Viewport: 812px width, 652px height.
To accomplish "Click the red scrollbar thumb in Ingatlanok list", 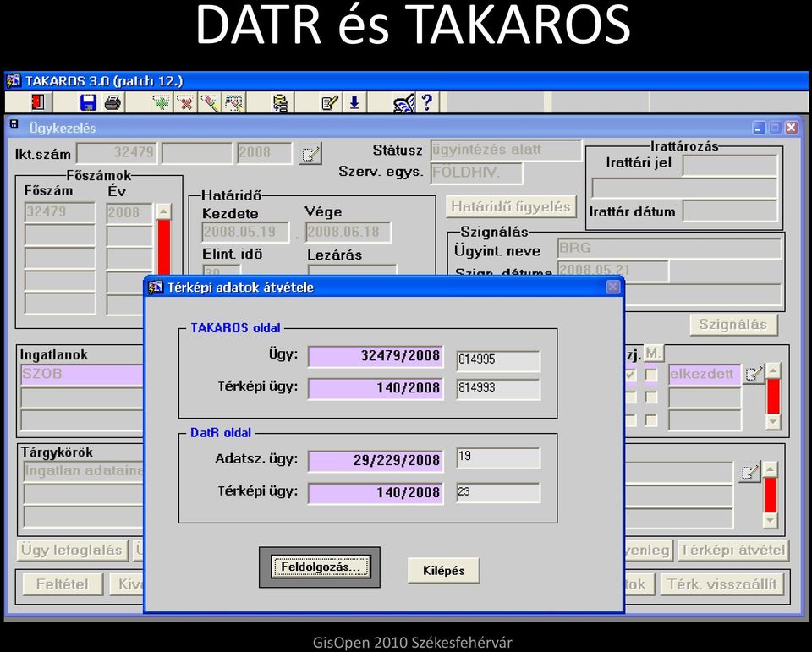I will coord(773,396).
